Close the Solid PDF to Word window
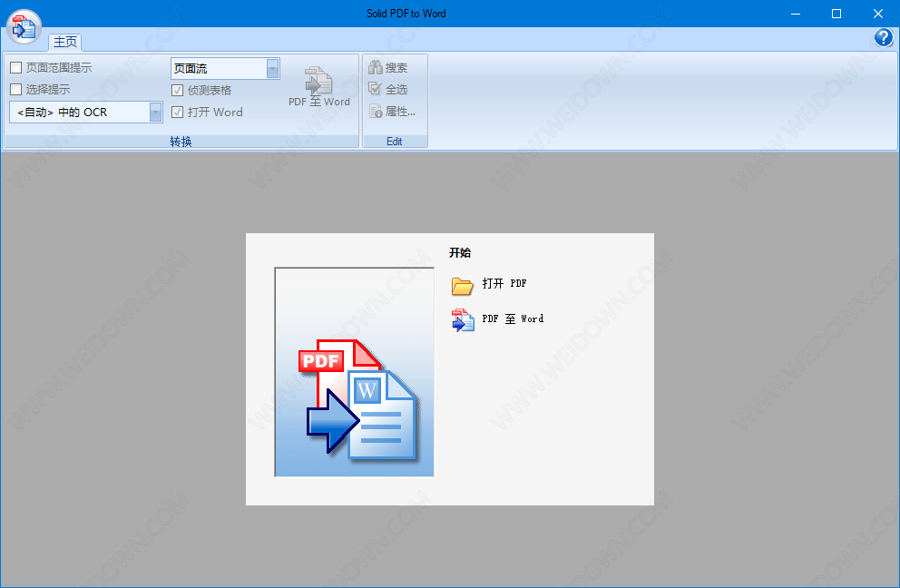This screenshot has height=588, width=900. point(878,14)
